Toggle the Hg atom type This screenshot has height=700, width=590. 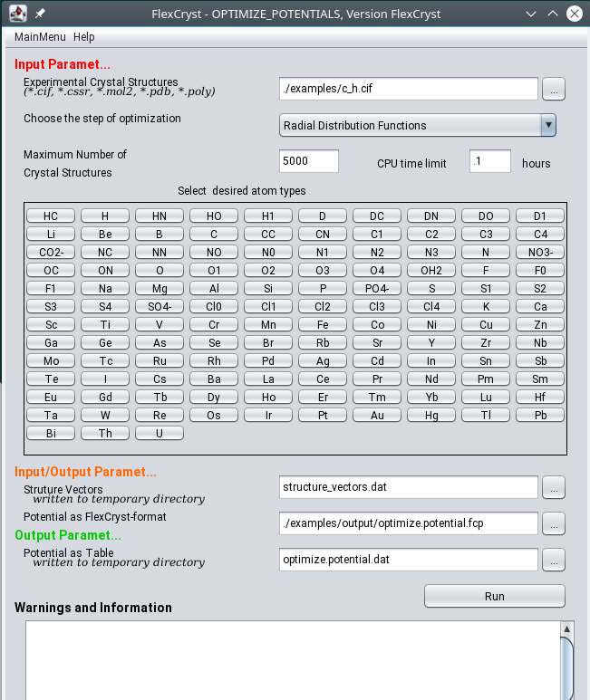tap(431, 415)
